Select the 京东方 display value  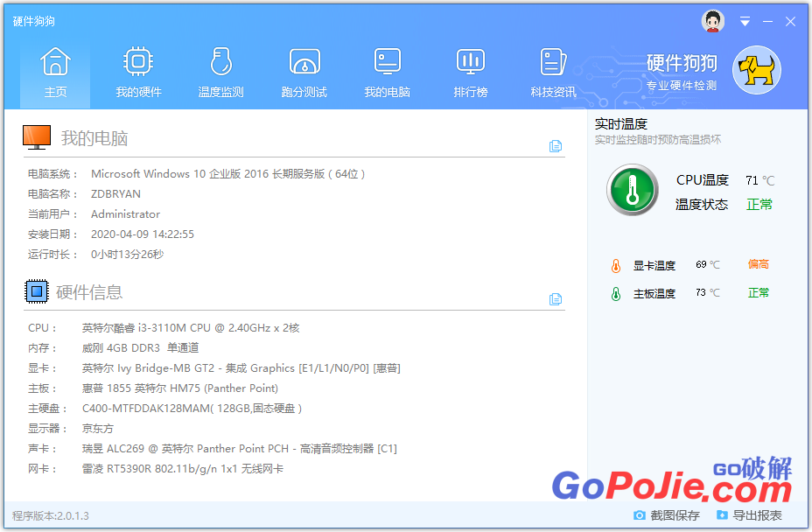97,429
